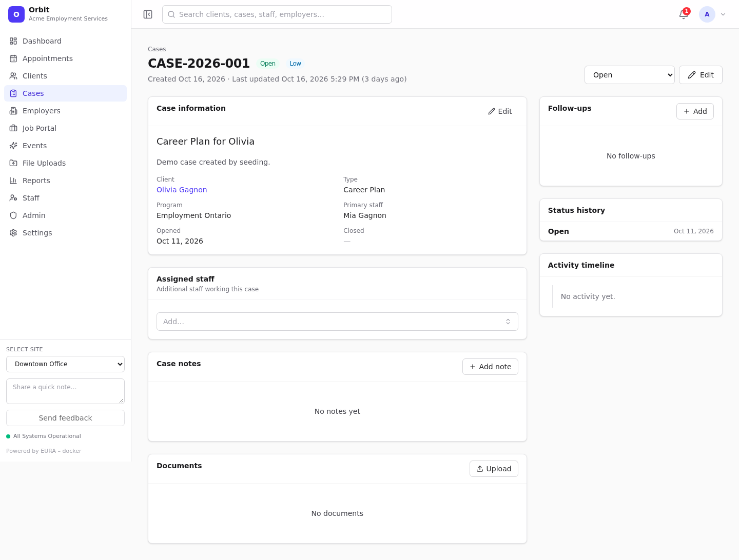
Task: Click Events sparkle icon in sidebar
Action: pyautogui.click(x=13, y=146)
